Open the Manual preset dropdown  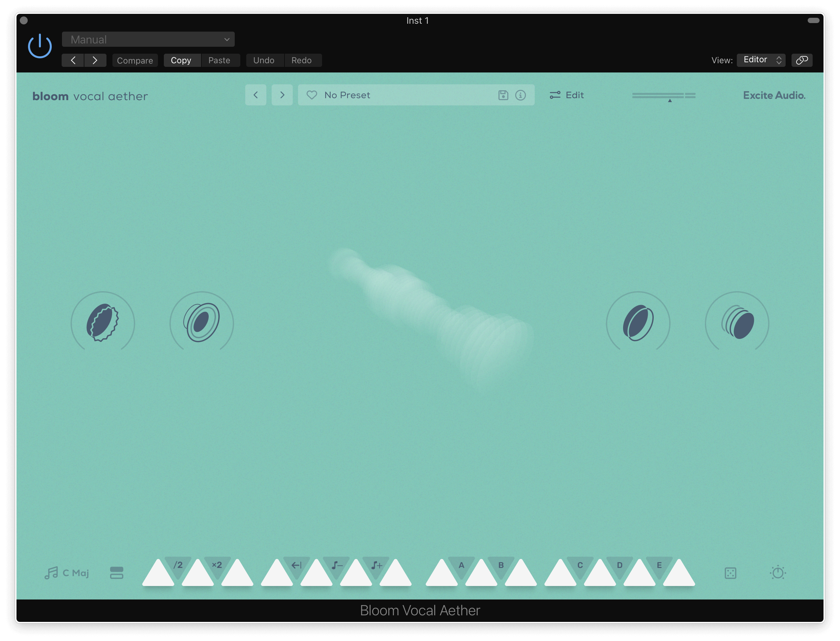[148, 39]
